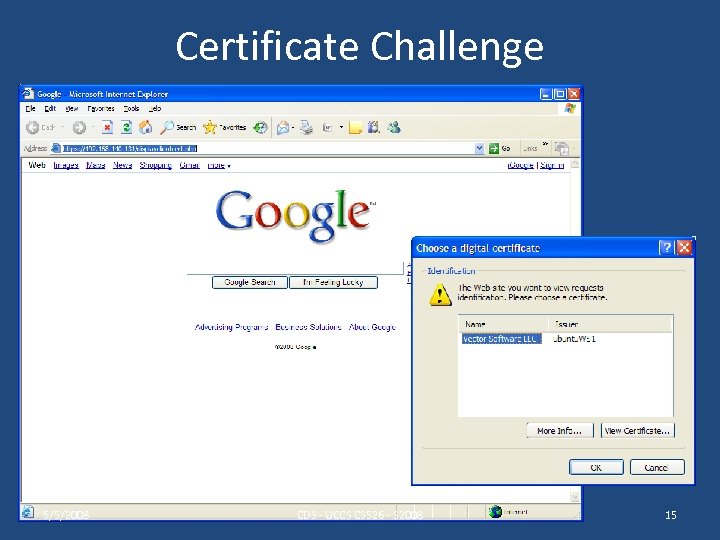Click the Internet zone globe in status bar
Viewport: 720px width, 540px height.
(x=495, y=512)
